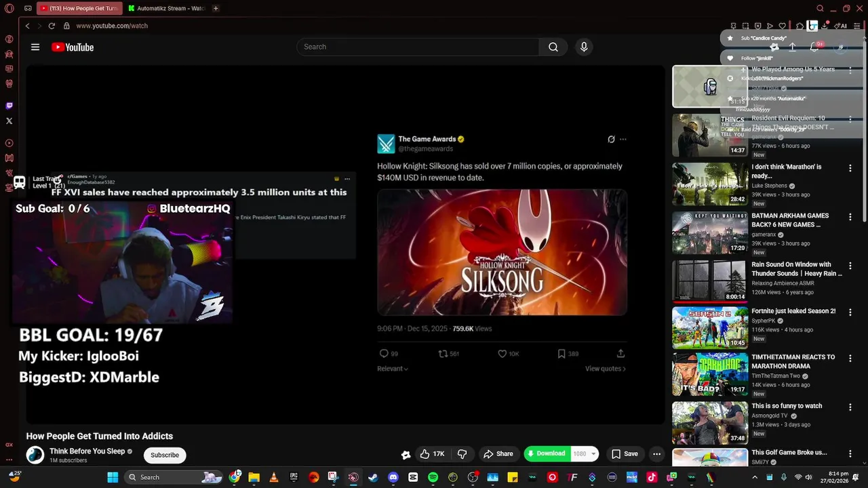Reload the page with the refresh icon
This screenshot has height=488, width=868.
52,26
